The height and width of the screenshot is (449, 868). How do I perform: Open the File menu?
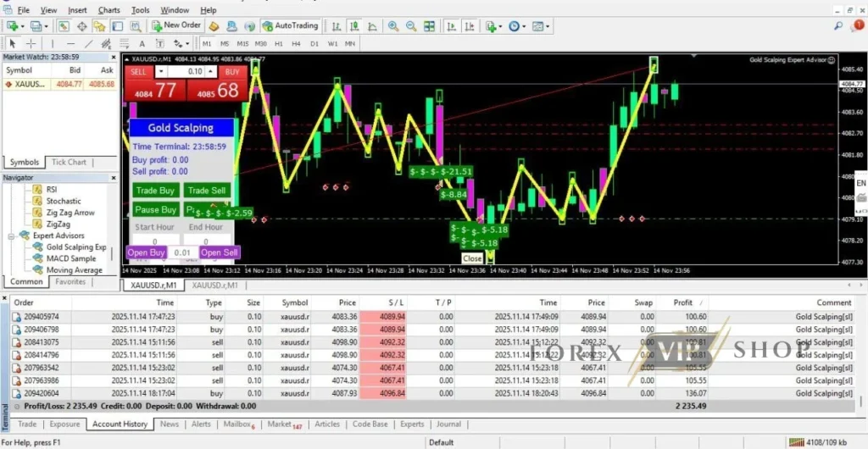tap(23, 10)
